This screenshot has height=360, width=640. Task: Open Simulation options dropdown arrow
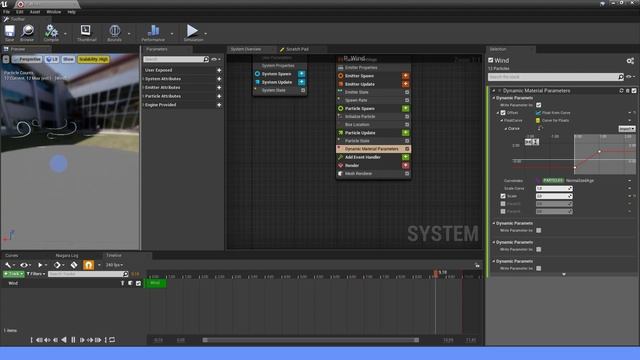click(x=205, y=33)
